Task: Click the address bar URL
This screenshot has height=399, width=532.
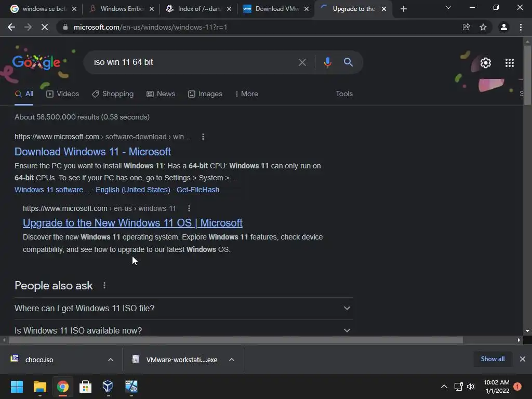Action: point(150,27)
